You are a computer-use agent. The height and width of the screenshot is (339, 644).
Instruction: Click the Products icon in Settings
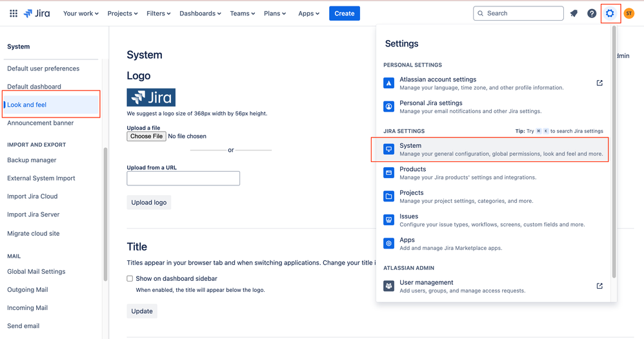(x=388, y=172)
